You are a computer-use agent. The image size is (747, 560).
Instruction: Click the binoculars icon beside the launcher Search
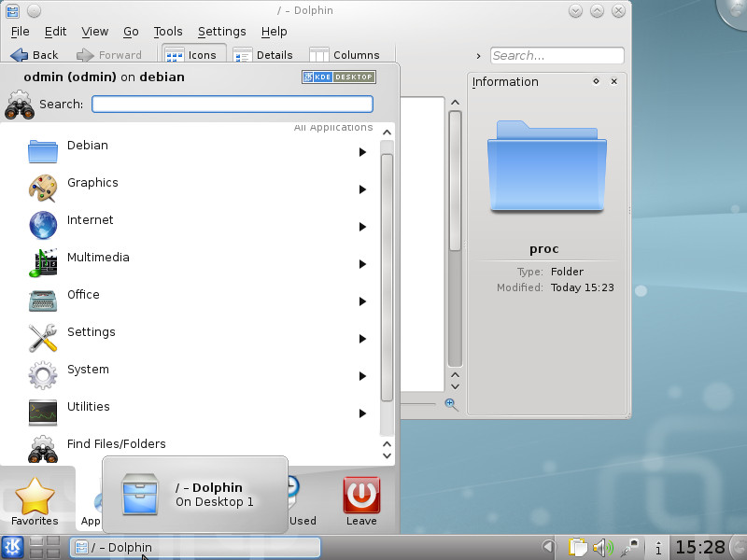[x=20, y=105]
